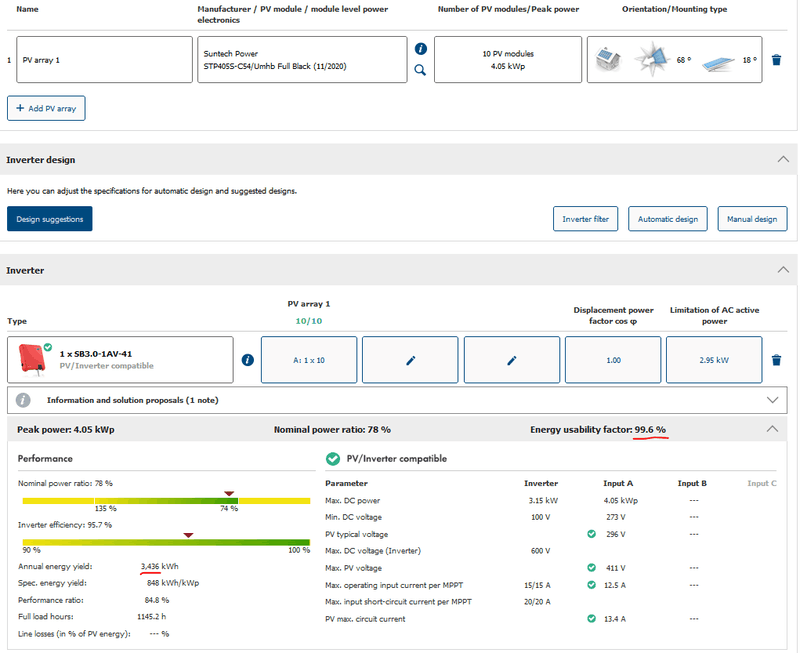Click the magnifier icon to search PV modules
Image resolution: width=800 pixels, height=653 pixels.
pyautogui.click(x=421, y=70)
